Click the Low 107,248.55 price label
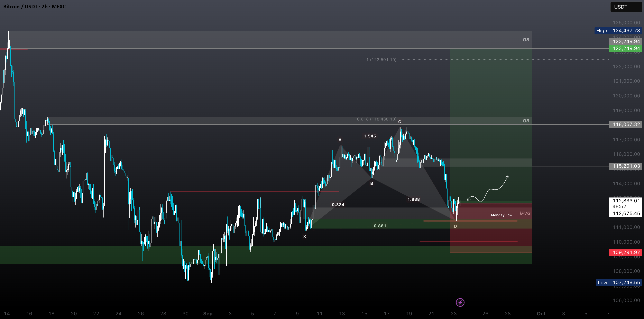 pyautogui.click(x=619, y=282)
